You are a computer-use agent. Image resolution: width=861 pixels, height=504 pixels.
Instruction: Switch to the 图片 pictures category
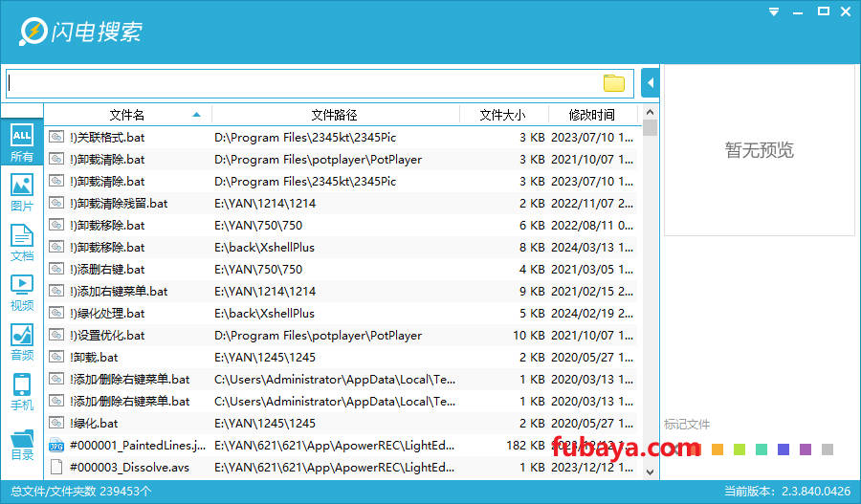coord(21,193)
